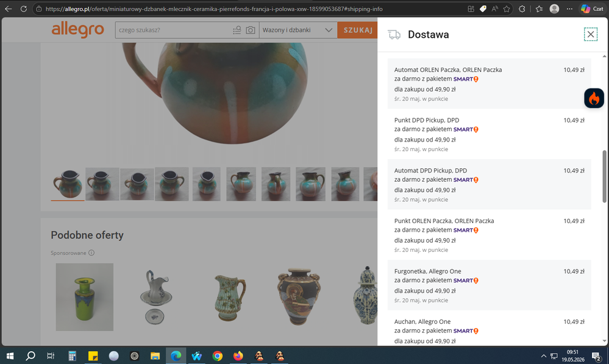Go back in the browser

8,9
